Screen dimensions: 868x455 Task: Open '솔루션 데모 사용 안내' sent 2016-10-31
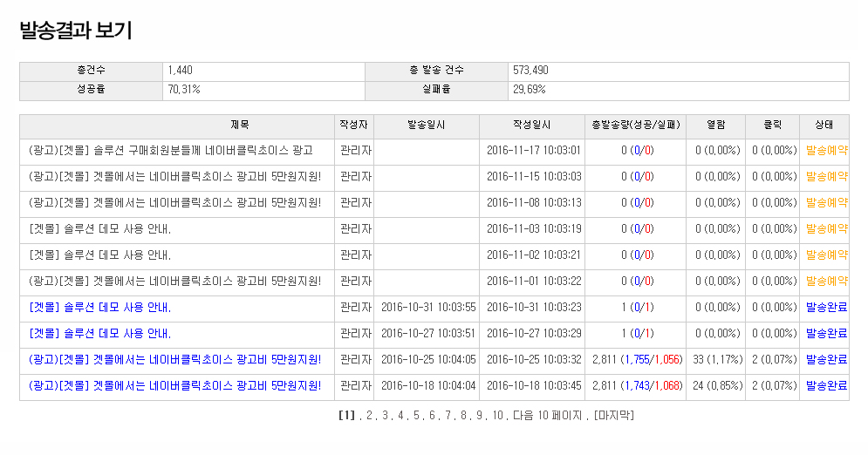pyautogui.click(x=99, y=307)
